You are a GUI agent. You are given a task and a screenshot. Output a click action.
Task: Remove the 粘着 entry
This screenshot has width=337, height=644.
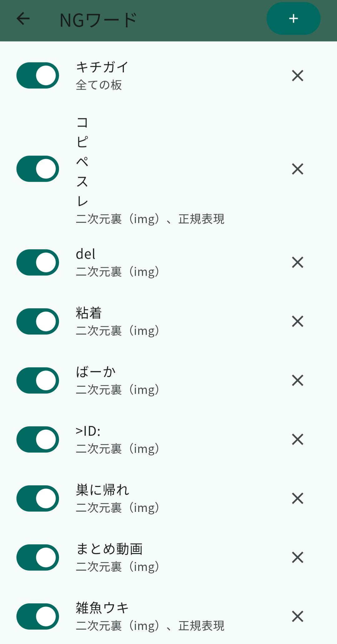(x=297, y=321)
